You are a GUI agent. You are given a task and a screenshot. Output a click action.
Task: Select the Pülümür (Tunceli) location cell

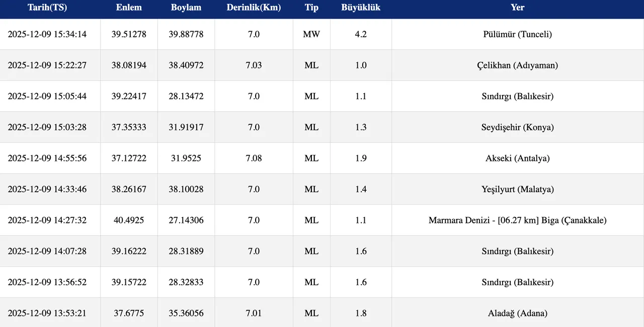pyautogui.click(x=517, y=34)
